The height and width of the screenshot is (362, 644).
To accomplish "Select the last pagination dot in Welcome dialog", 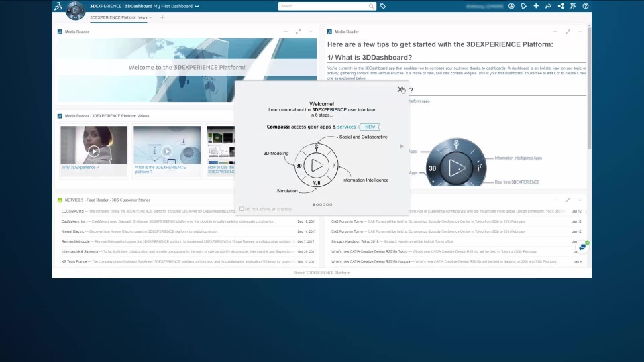I will (x=331, y=204).
